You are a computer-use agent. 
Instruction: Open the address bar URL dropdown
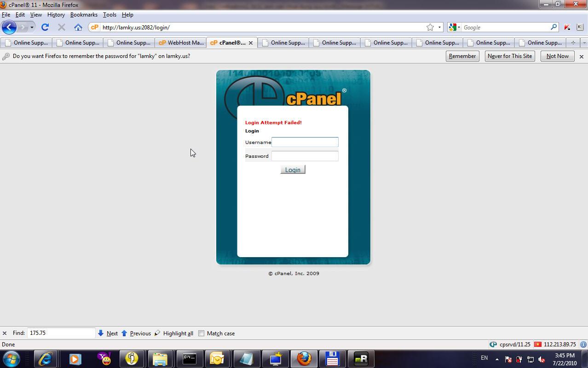tap(439, 27)
